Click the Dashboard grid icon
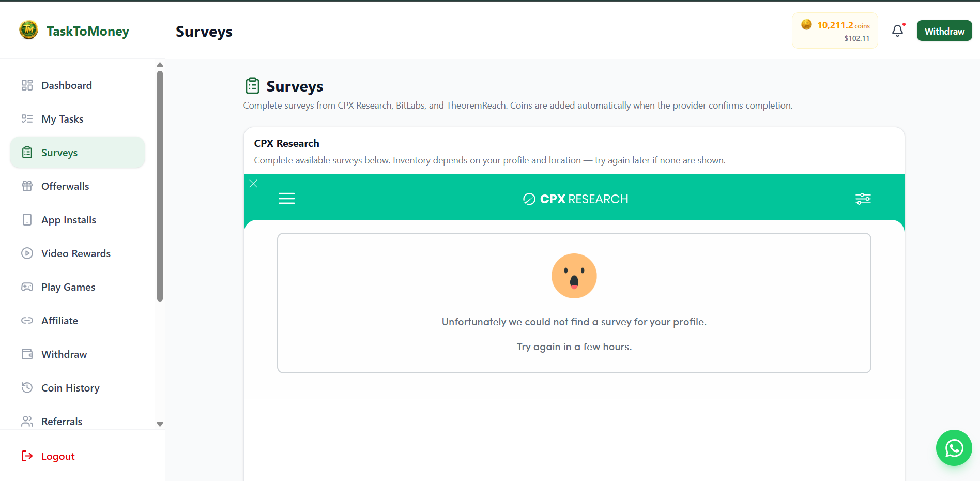980x481 pixels. tap(27, 85)
